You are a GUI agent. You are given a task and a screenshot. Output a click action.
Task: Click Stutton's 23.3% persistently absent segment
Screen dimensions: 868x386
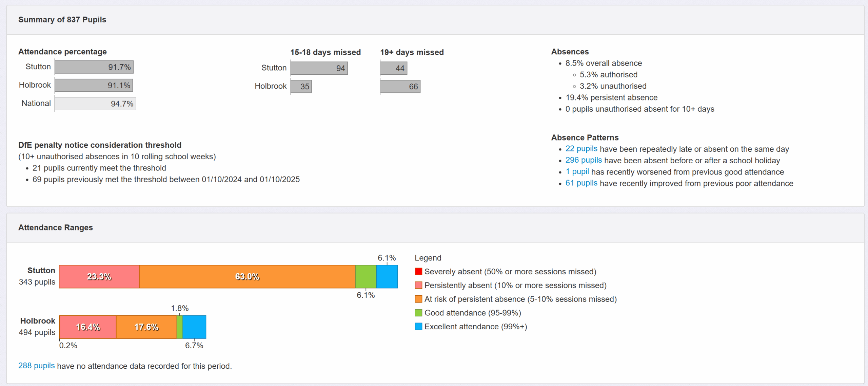[99, 277]
